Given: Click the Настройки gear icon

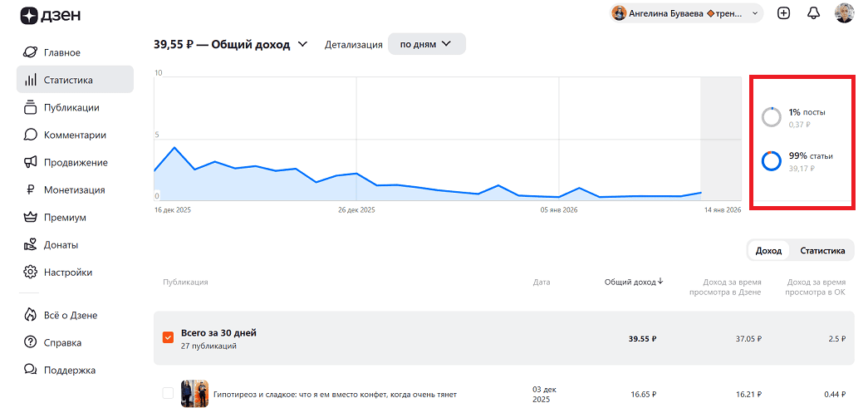Looking at the screenshot, I should point(31,272).
